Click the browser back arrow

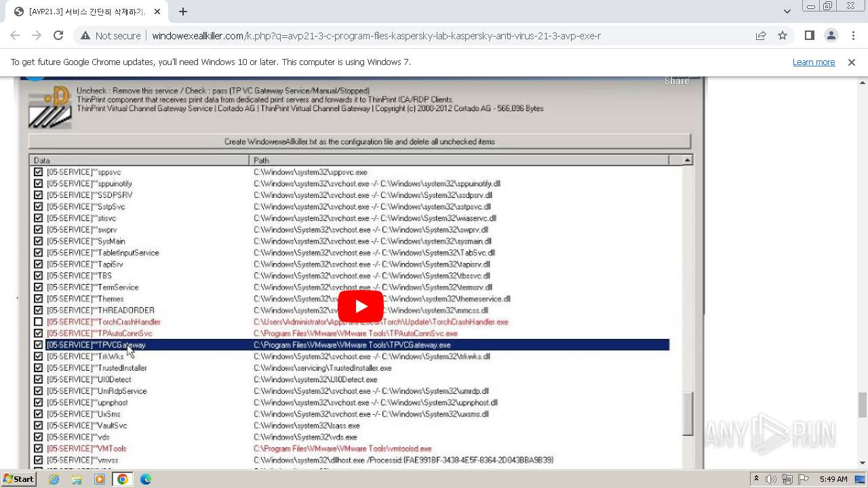click(16, 36)
